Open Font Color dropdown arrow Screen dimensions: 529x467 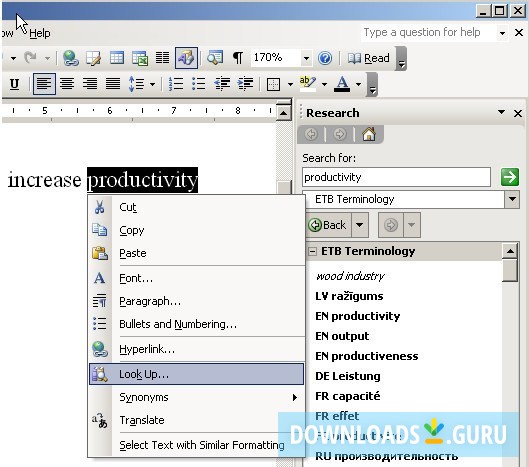[358, 84]
